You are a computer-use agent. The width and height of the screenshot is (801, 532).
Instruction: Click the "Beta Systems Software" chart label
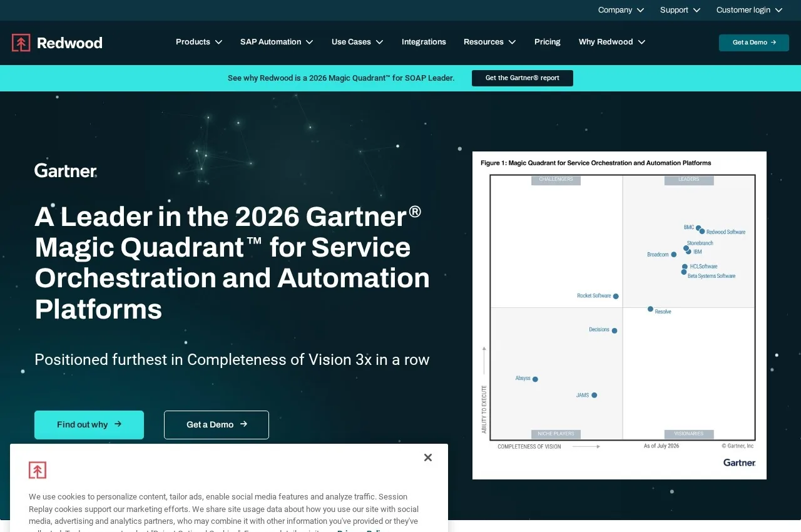point(712,276)
